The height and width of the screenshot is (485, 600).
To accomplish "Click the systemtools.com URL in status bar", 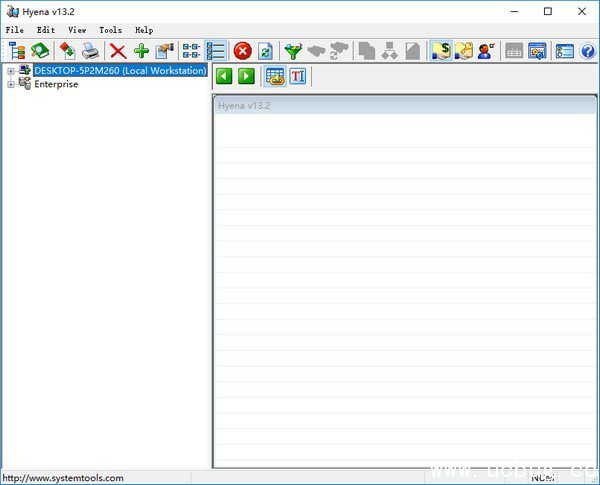I will click(x=63, y=478).
